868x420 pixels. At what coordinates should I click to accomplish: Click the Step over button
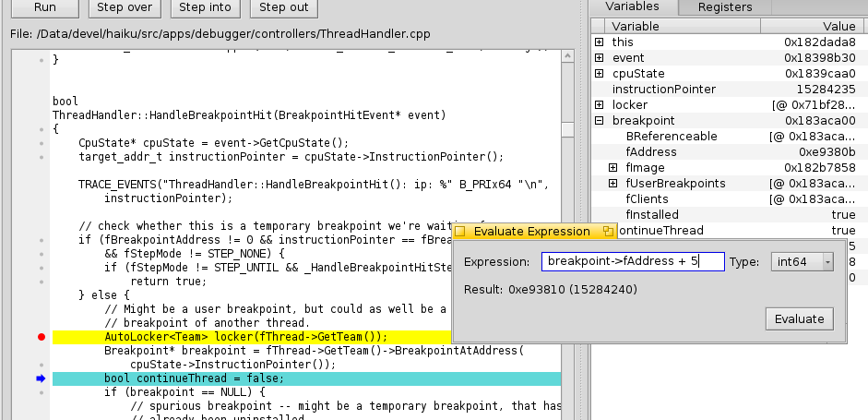click(122, 7)
